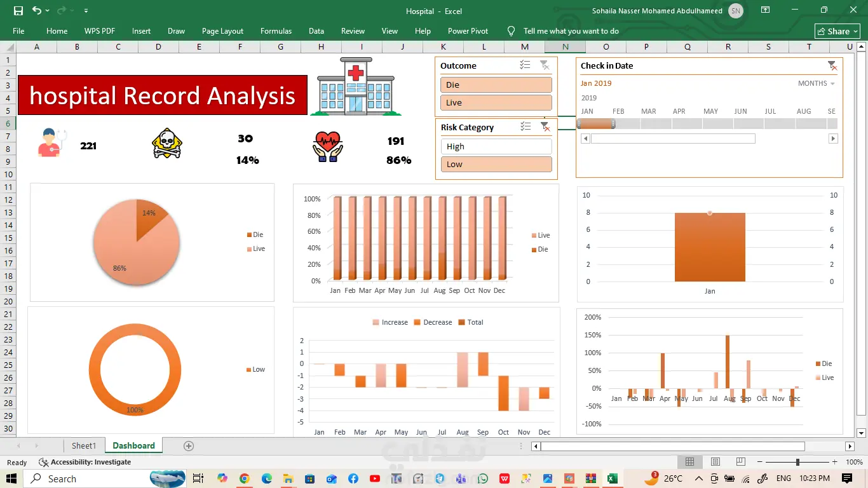Switch to Page Layout view in status bar

pos(715,462)
